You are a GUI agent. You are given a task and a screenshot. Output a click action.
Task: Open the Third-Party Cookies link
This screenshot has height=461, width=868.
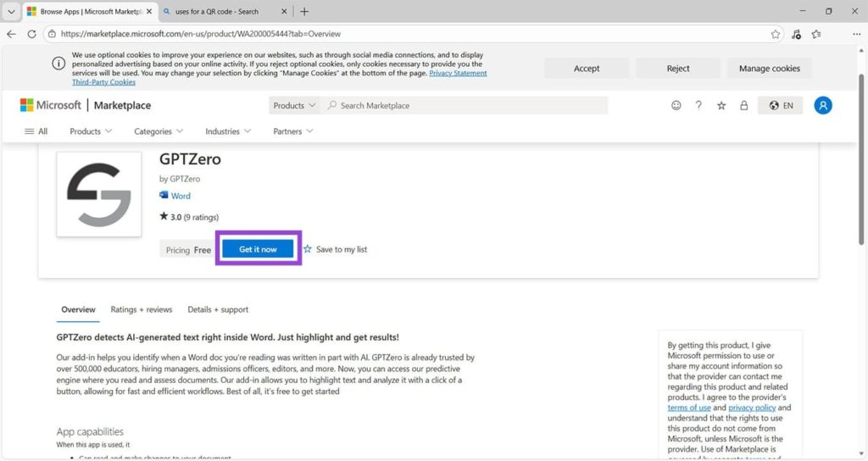tap(103, 82)
